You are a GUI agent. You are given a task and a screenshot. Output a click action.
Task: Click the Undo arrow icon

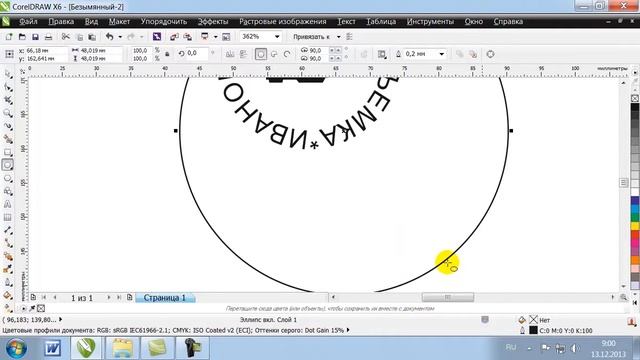click(109, 37)
